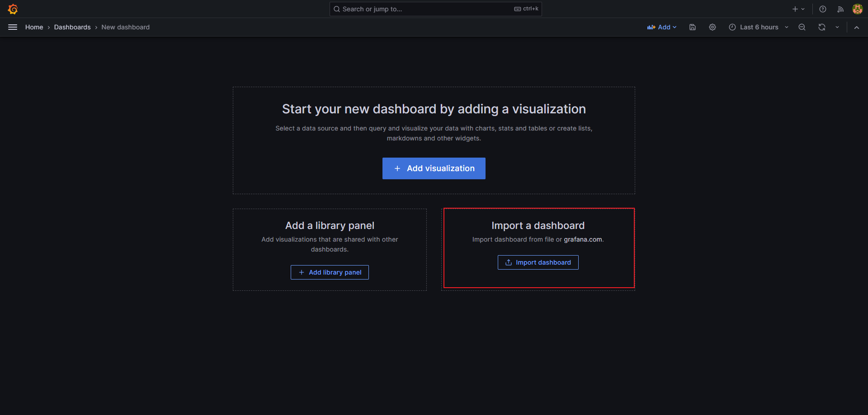Expand the Add panel dropdown
Screen dimensions: 868x415
click(662, 27)
